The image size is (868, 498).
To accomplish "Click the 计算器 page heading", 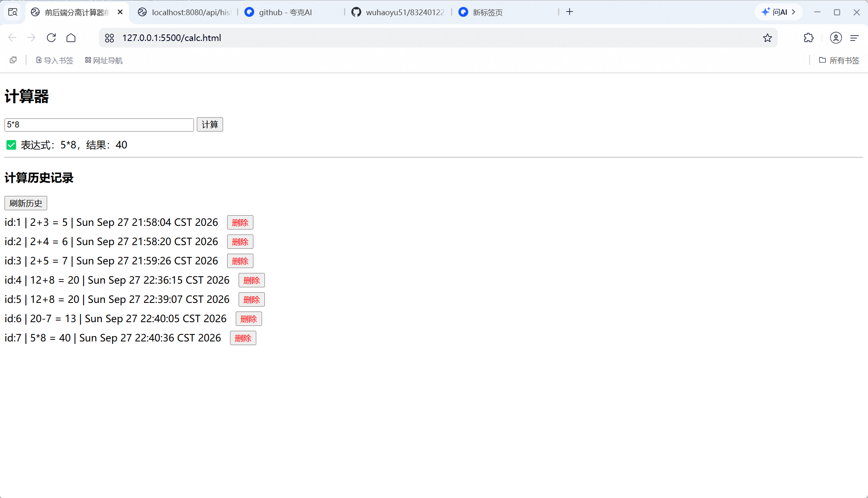I will coord(27,97).
